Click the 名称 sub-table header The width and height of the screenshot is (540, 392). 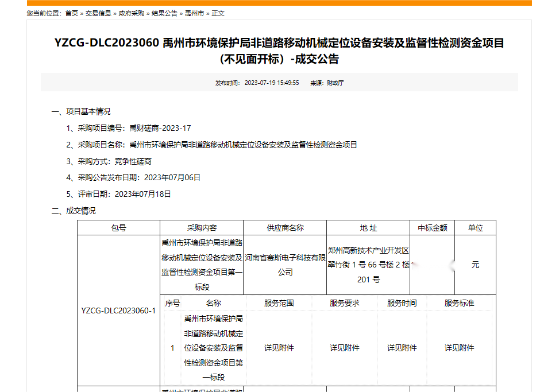[214, 303]
